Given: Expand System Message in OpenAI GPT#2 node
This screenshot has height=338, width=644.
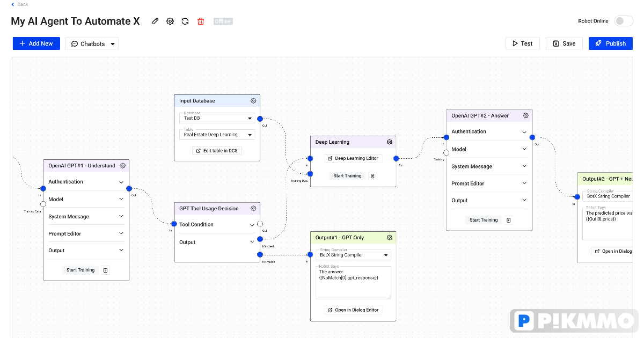Looking at the screenshot, I should [489, 166].
